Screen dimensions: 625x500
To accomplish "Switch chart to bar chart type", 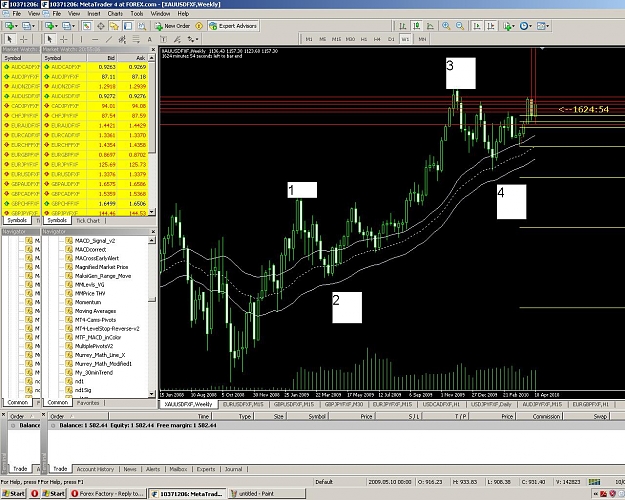I will pos(403,26).
